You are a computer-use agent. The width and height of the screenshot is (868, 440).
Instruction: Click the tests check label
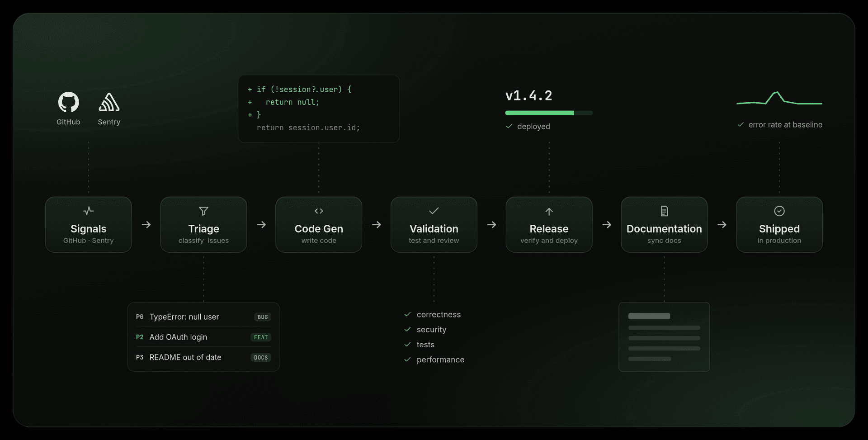425,345
